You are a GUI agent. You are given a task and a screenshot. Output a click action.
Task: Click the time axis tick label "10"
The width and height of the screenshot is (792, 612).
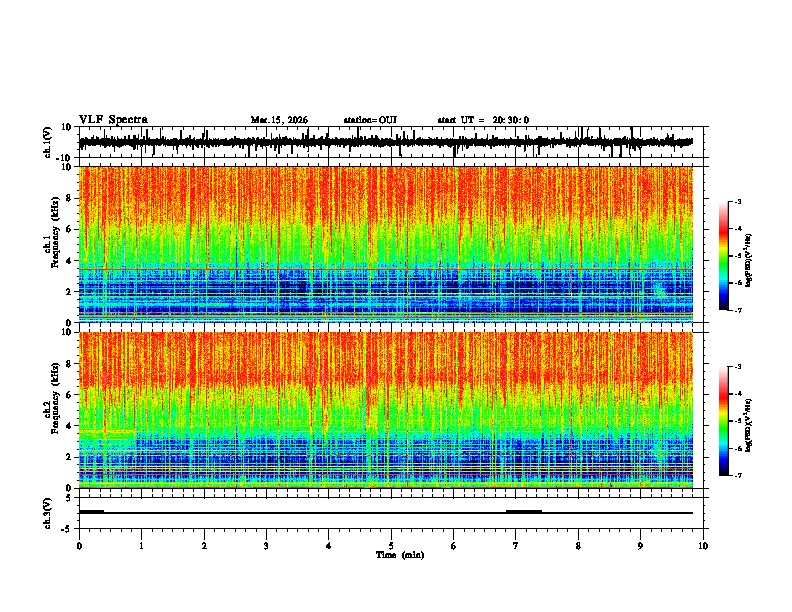(703, 546)
